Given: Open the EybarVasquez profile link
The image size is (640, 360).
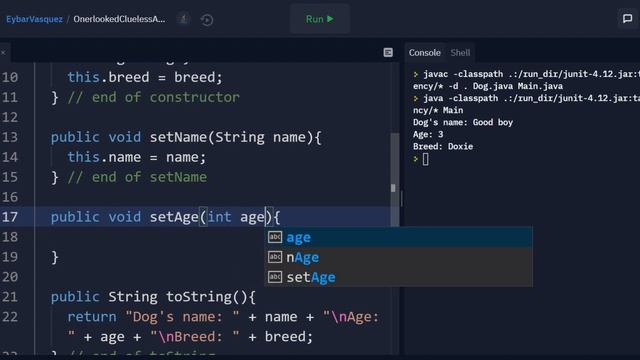Looking at the screenshot, I should tap(34, 19).
